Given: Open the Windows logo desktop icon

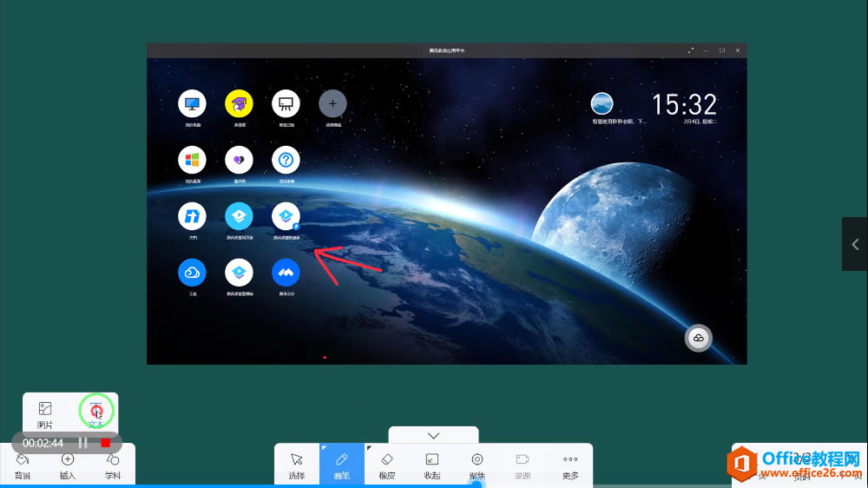Looking at the screenshot, I should (192, 160).
